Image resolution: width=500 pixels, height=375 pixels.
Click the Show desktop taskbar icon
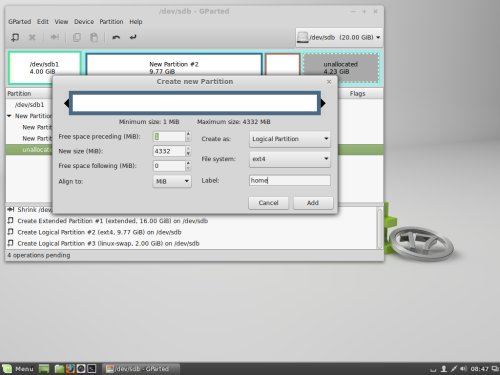[44, 369]
